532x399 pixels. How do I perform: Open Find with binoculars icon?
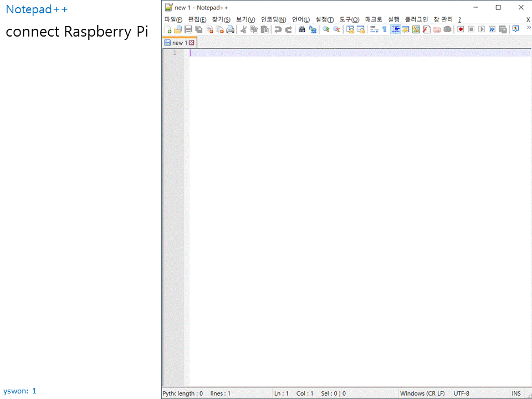(x=301, y=29)
